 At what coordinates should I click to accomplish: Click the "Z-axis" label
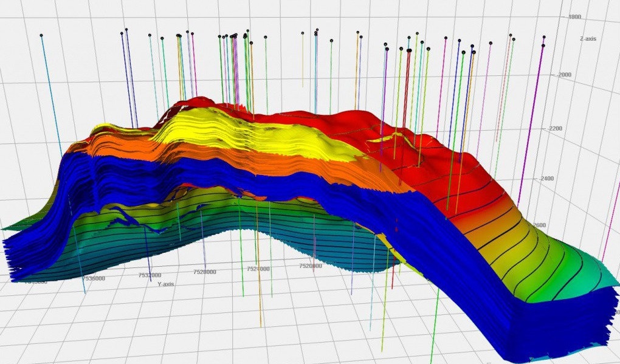(588, 39)
